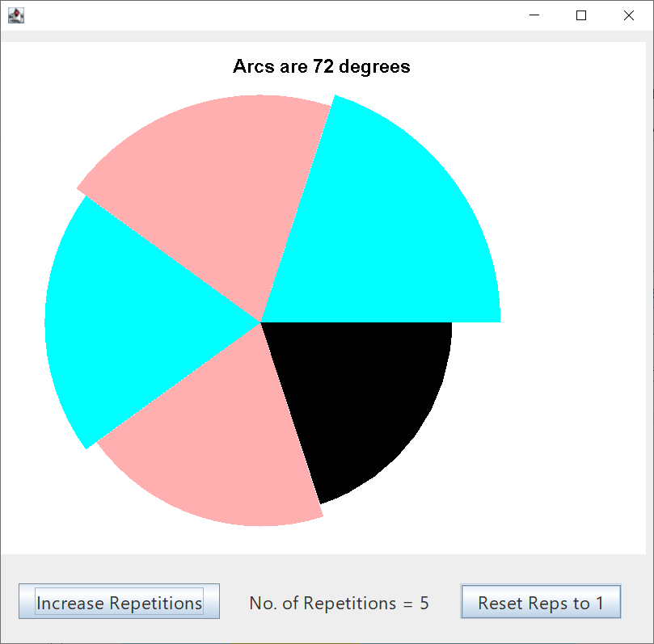The image size is (654, 644).
Task: Click the "Arcs are 72 degrees" heading
Action: [321, 66]
